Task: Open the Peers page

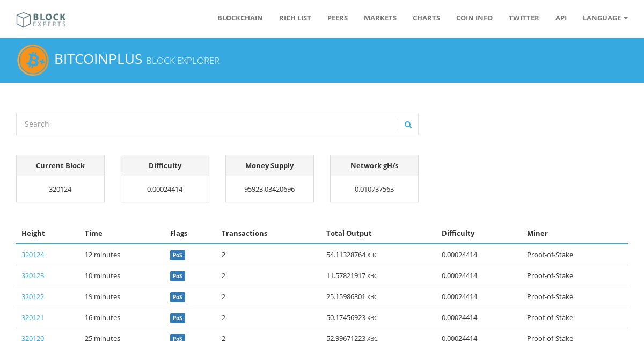Action: [x=338, y=18]
